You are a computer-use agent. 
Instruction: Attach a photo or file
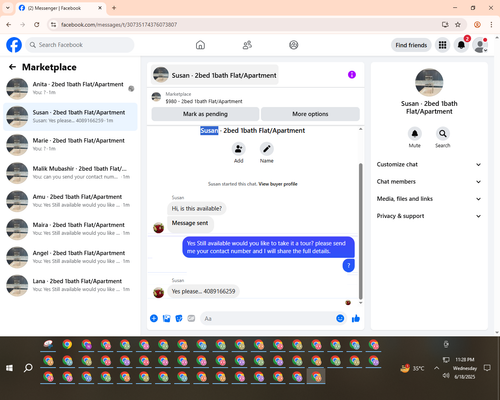click(166, 319)
